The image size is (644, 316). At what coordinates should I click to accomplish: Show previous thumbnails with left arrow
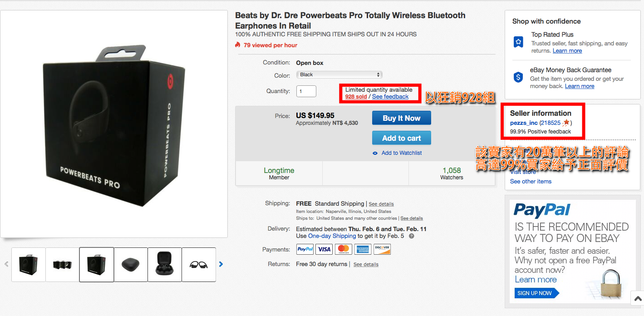tap(6, 264)
